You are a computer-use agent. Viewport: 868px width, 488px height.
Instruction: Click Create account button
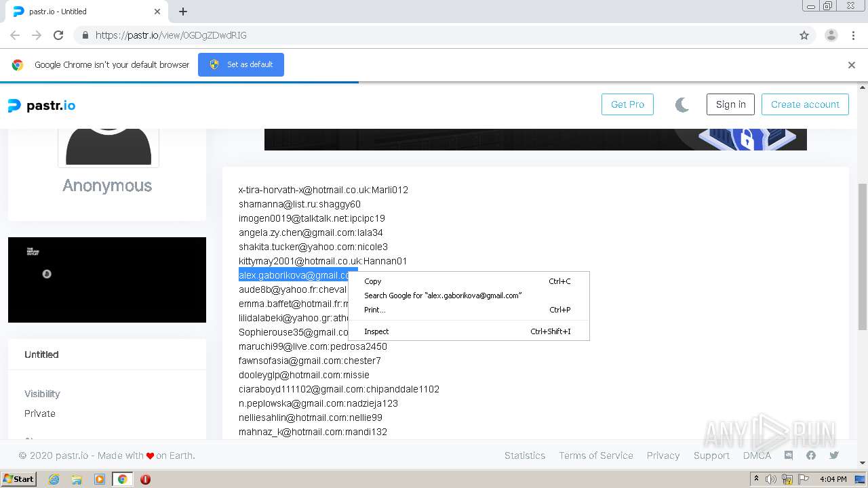(x=805, y=104)
